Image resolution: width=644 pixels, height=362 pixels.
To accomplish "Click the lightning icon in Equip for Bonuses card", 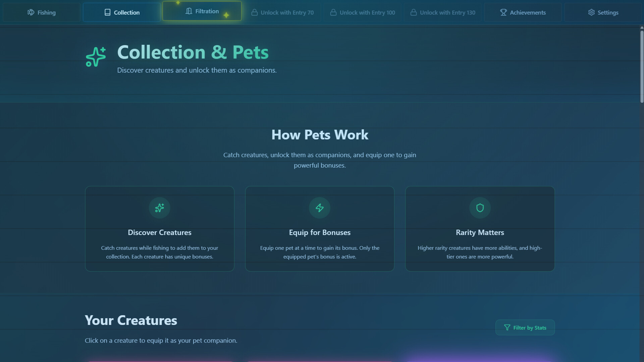I will pyautogui.click(x=319, y=208).
